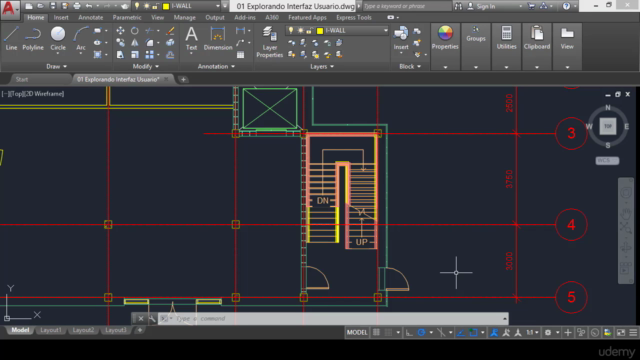640x360 pixels.
Task: Open the Insert ribbon tab
Action: point(61,18)
